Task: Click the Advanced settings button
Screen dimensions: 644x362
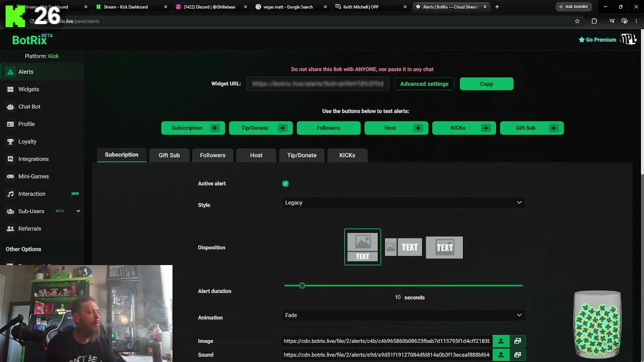Action: coord(424,84)
